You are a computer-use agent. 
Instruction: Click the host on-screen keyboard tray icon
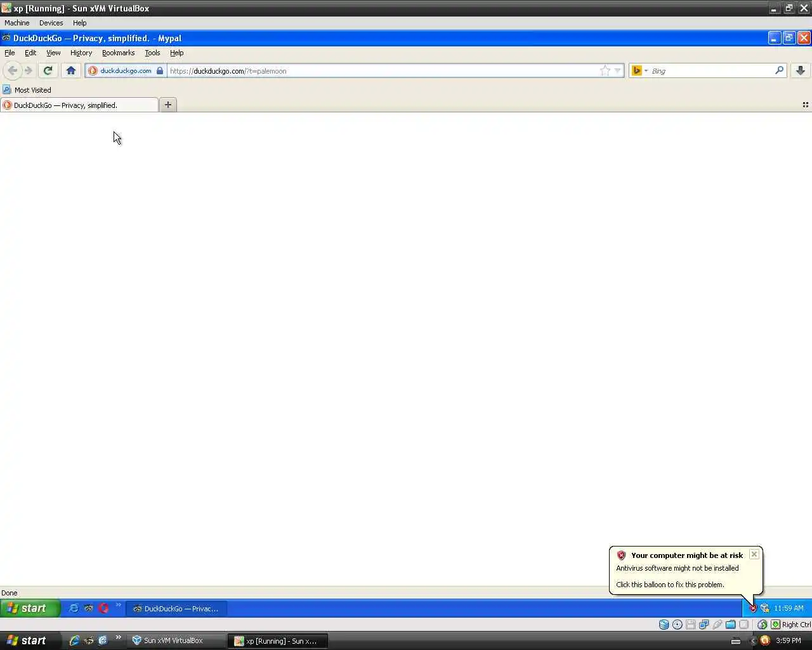tap(736, 641)
